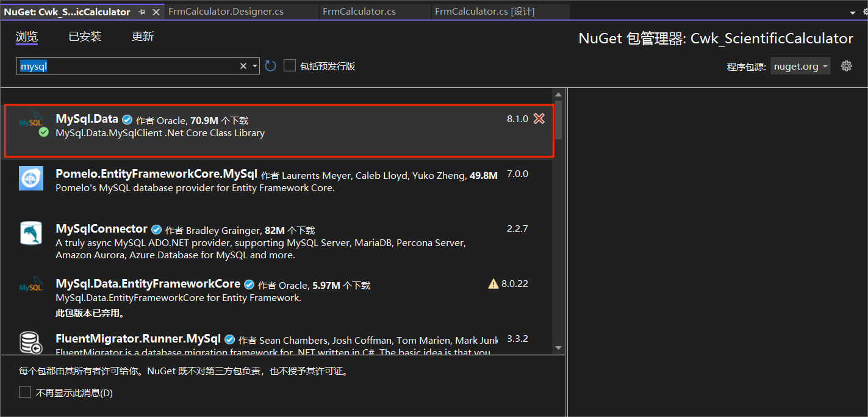Select the Pomelo.EntityFrameworkCore.MySql package title

(157, 174)
